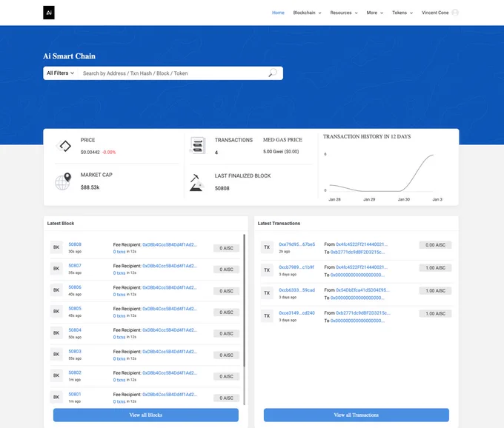The height and width of the screenshot is (428, 504).
Task: Click the TX icon for 0xcb6333...59cad
Action: [x=267, y=292]
